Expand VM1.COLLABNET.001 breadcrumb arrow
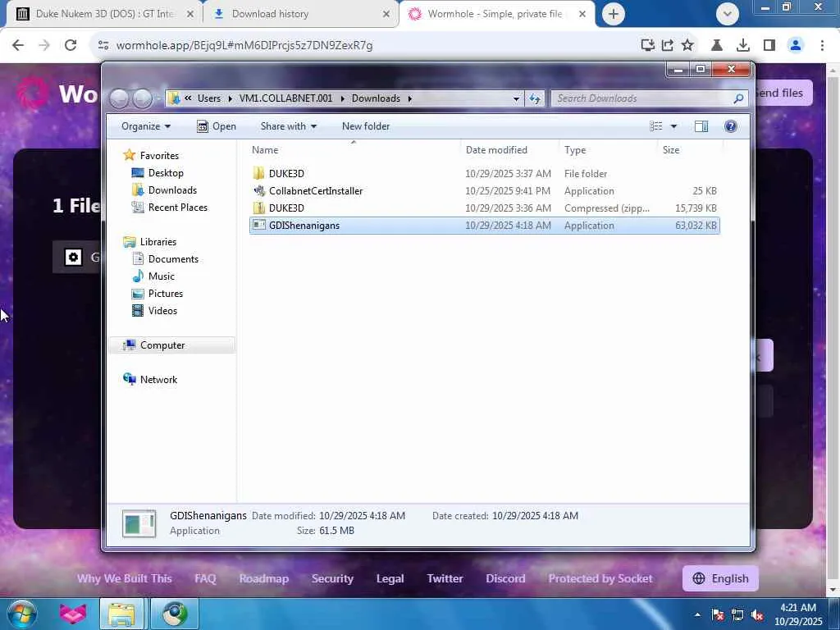 pyautogui.click(x=342, y=98)
